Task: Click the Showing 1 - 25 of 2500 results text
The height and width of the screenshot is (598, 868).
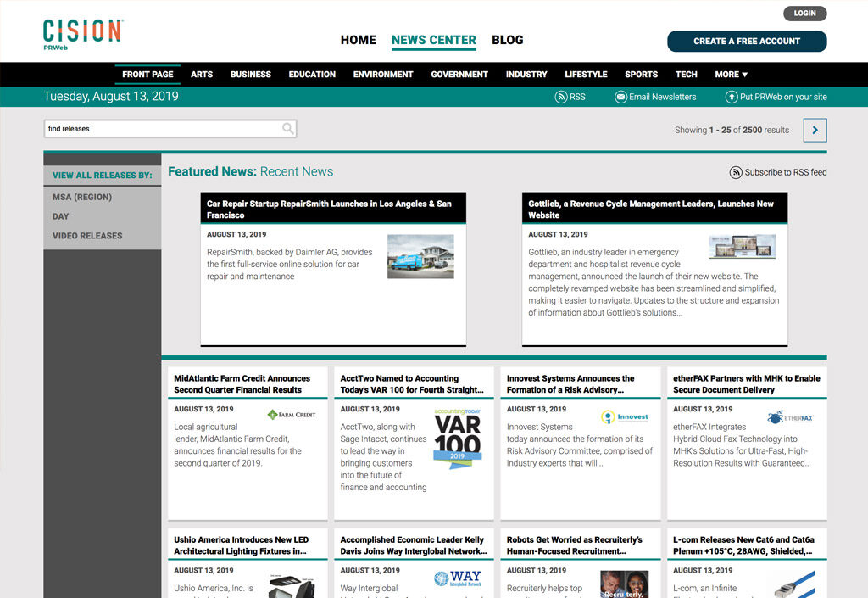Action: click(732, 130)
